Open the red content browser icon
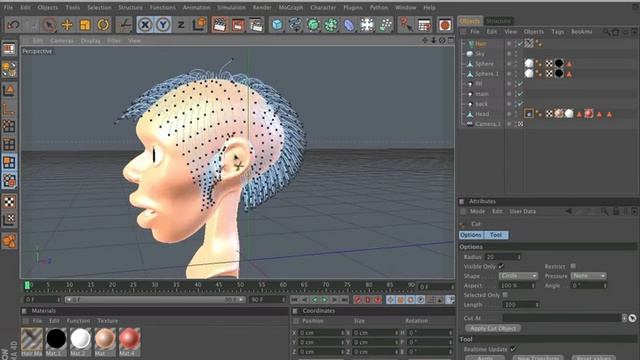The height and width of the screenshot is (360, 640). coord(445,25)
